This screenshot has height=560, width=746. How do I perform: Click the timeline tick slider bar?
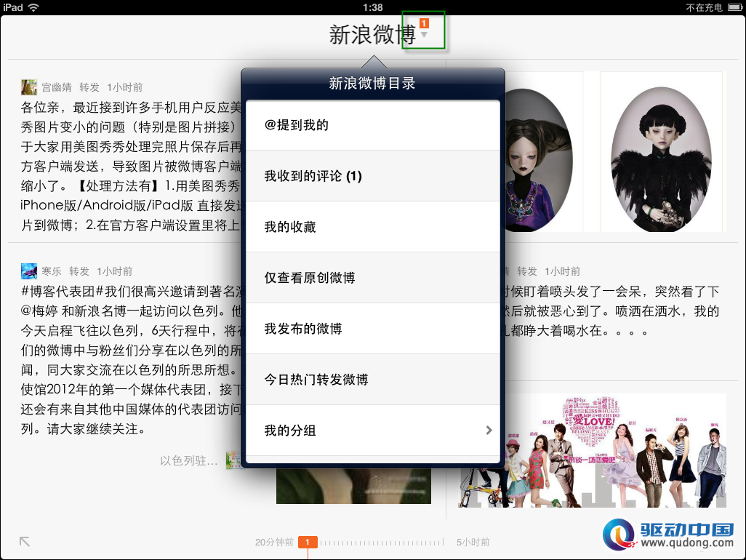[382, 543]
